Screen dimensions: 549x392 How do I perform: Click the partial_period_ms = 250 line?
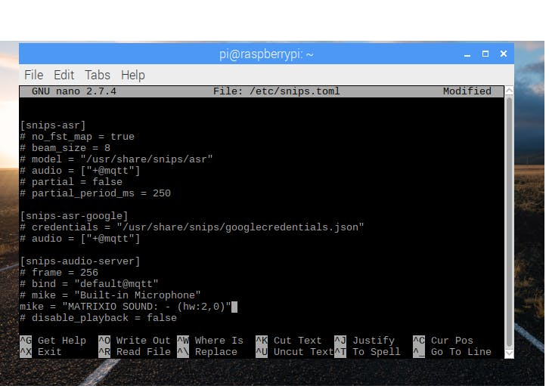pos(95,193)
